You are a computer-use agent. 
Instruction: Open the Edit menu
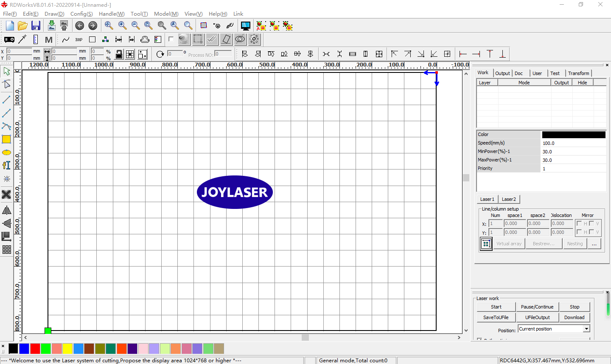[31, 14]
